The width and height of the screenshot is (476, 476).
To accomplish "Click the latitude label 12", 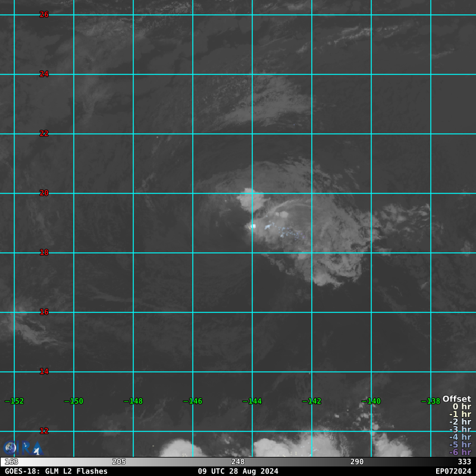I will click(44, 431).
